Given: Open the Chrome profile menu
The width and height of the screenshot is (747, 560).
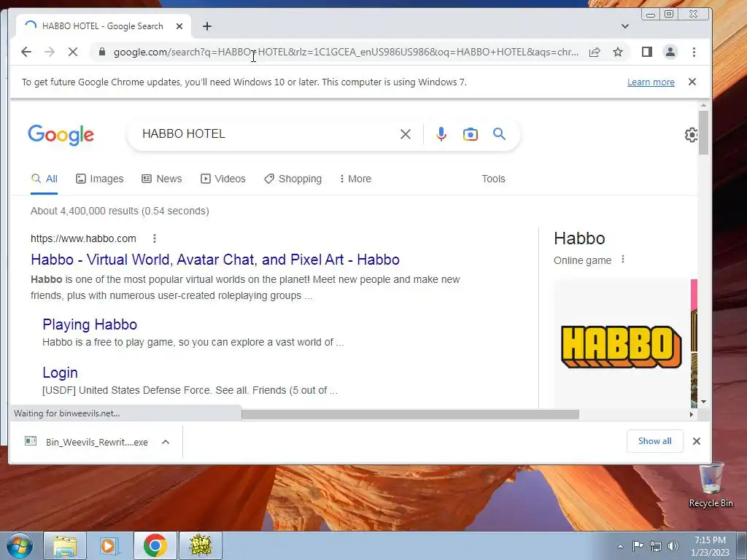Looking at the screenshot, I should 670,52.
